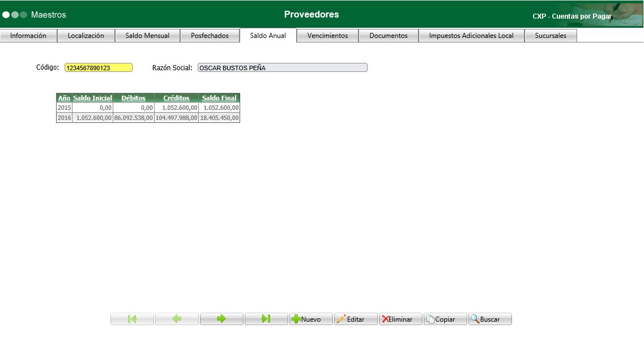The width and height of the screenshot is (644, 337).
Task: Go to the previous record arrow
Action: [x=177, y=319]
